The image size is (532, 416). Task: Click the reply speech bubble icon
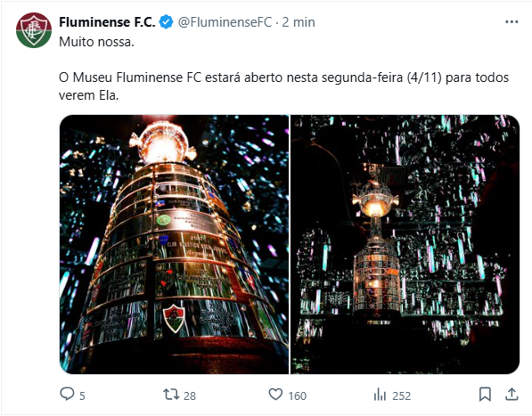coord(67,395)
